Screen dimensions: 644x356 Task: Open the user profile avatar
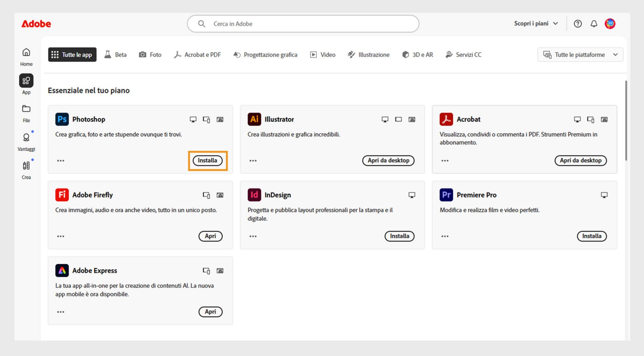610,24
